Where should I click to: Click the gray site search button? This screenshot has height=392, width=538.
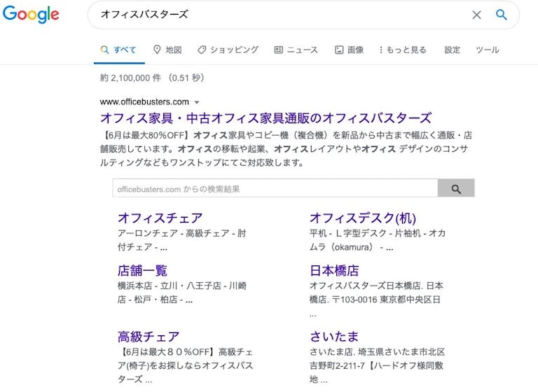point(456,188)
